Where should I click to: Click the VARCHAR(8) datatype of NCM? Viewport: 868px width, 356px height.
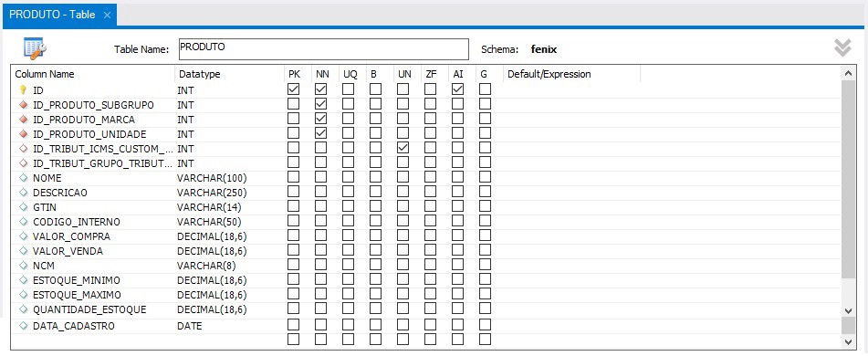pyautogui.click(x=207, y=266)
